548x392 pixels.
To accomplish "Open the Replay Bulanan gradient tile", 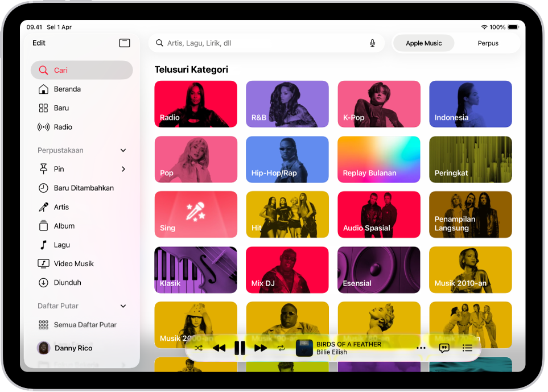I will pos(378,159).
